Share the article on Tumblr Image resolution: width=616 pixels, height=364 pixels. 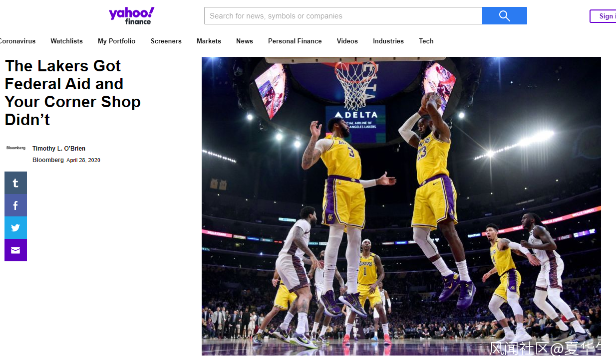(15, 182)
